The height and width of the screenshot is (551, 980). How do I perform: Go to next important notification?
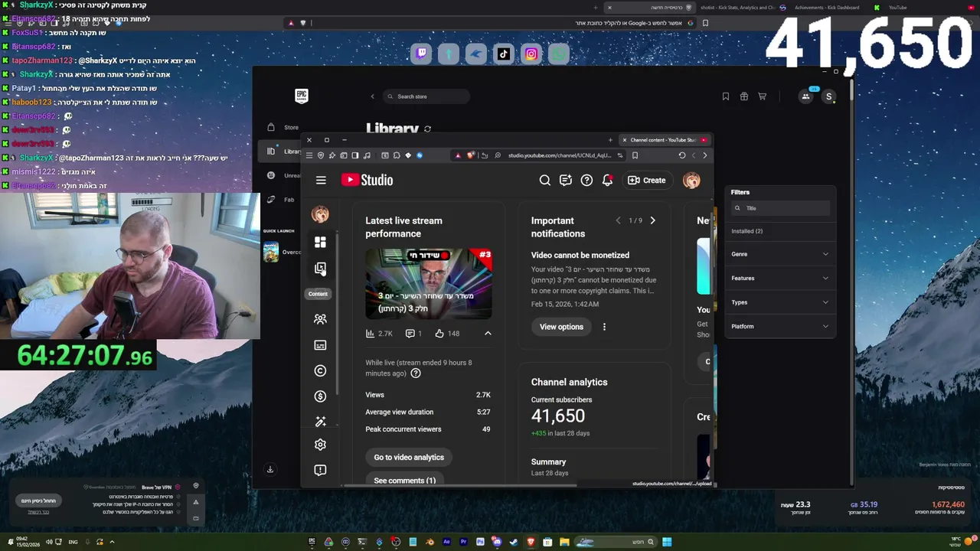pos(652,220)
